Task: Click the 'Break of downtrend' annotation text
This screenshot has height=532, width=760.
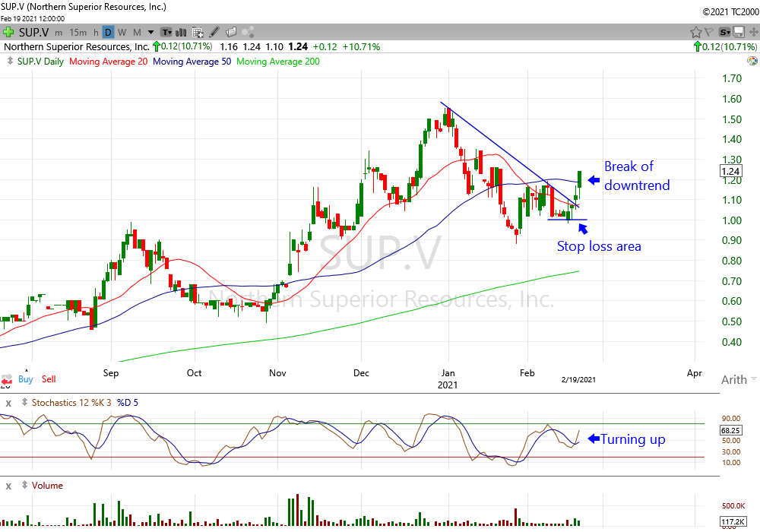Action: click(637, 176)
